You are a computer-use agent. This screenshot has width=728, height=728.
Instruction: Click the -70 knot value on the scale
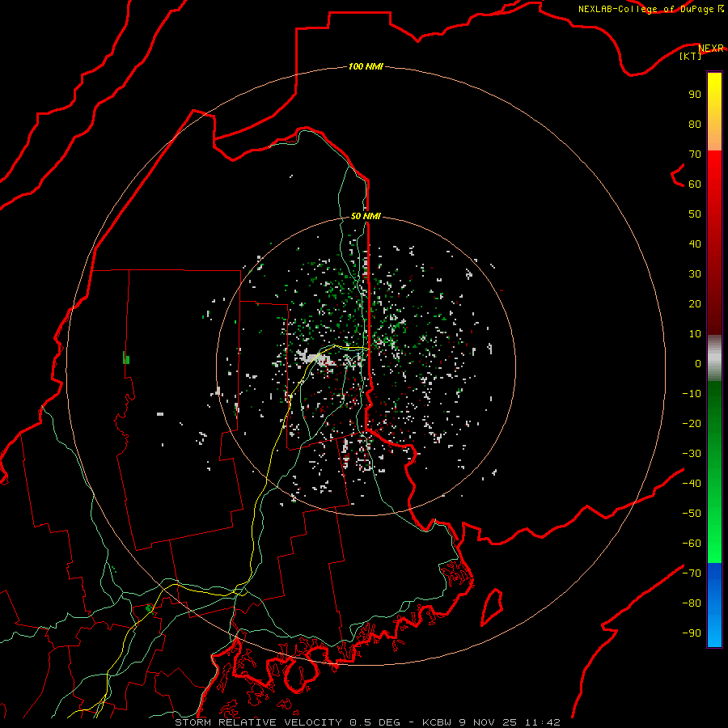(x=692, y=574)
